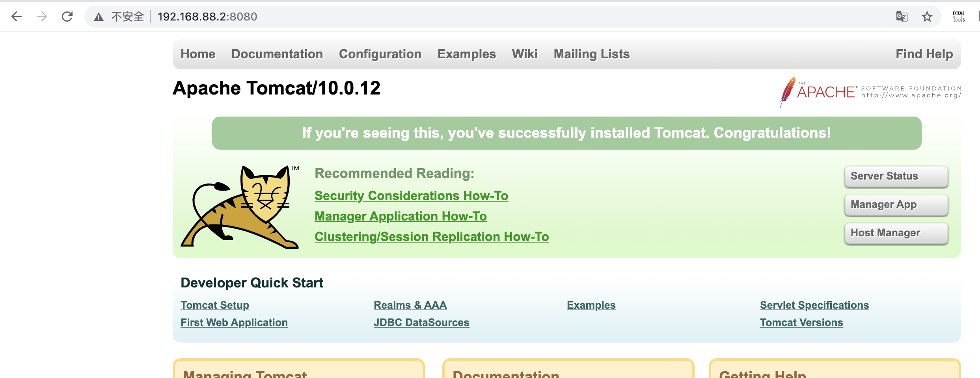Open the Manager App button
The image size is (980, 378).
tap(896, 205)
